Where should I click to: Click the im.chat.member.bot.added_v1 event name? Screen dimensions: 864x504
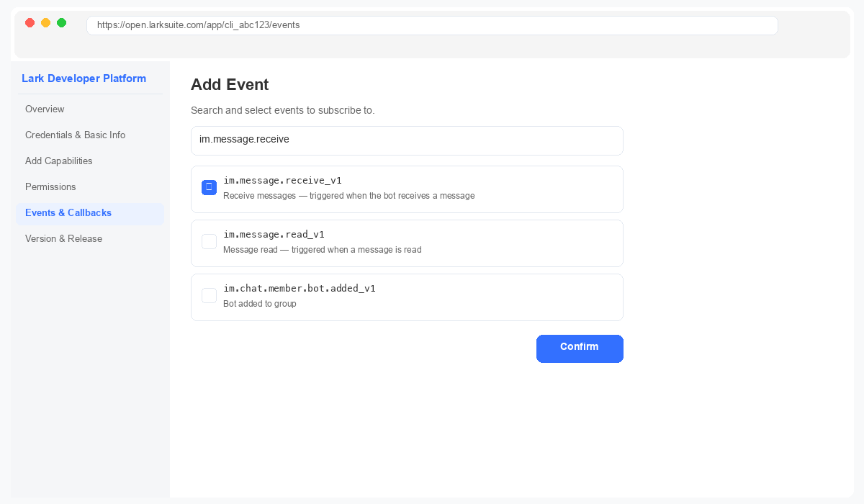click(x=300, y=289)
